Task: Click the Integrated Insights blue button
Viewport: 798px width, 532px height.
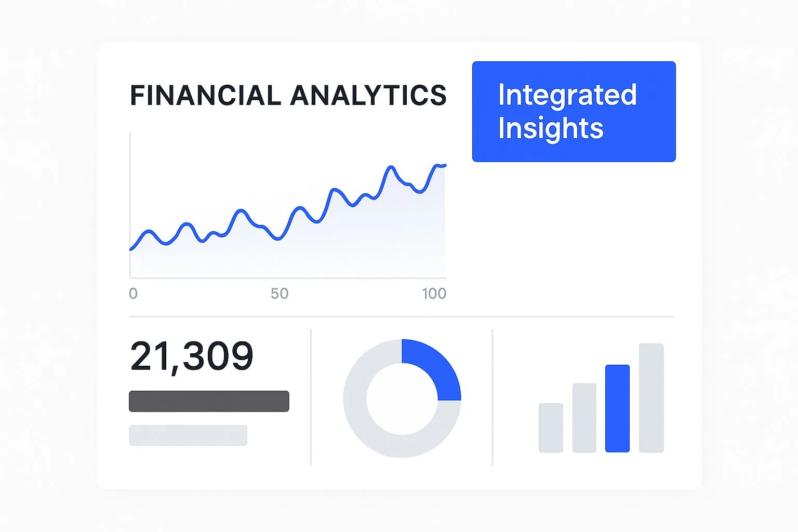Action: 574,111
